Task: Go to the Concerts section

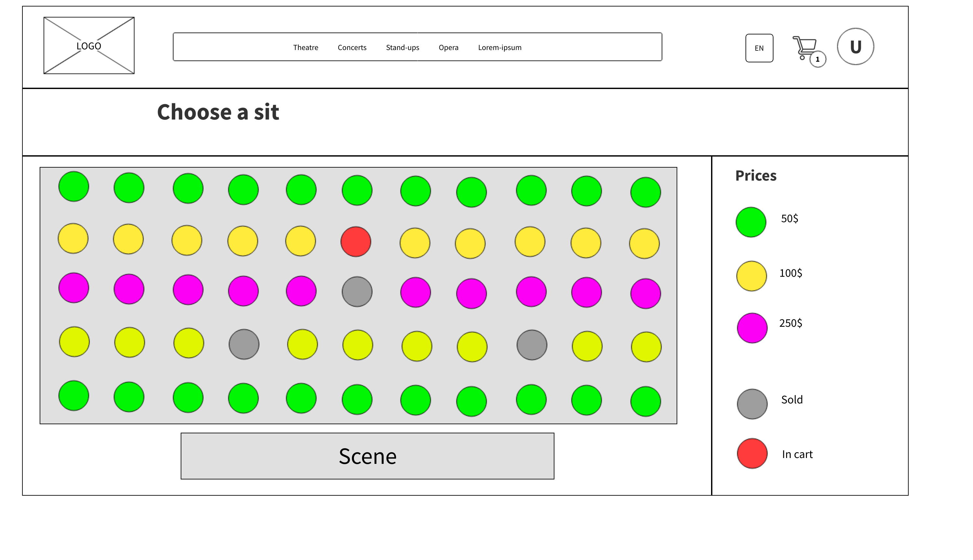Action: (x=352, y=47)
